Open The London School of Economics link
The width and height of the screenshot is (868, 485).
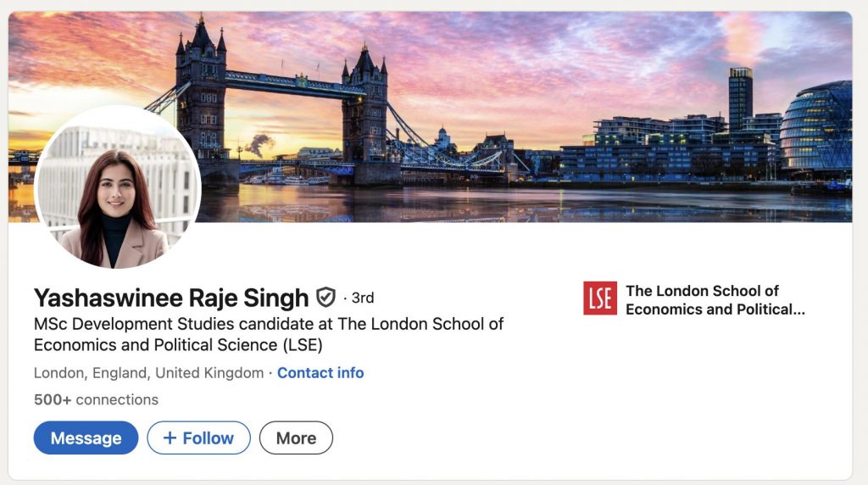(x=715, y=300)
